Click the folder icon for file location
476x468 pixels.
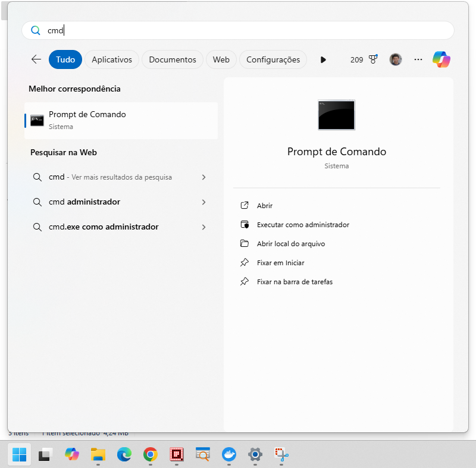[245, 243]
